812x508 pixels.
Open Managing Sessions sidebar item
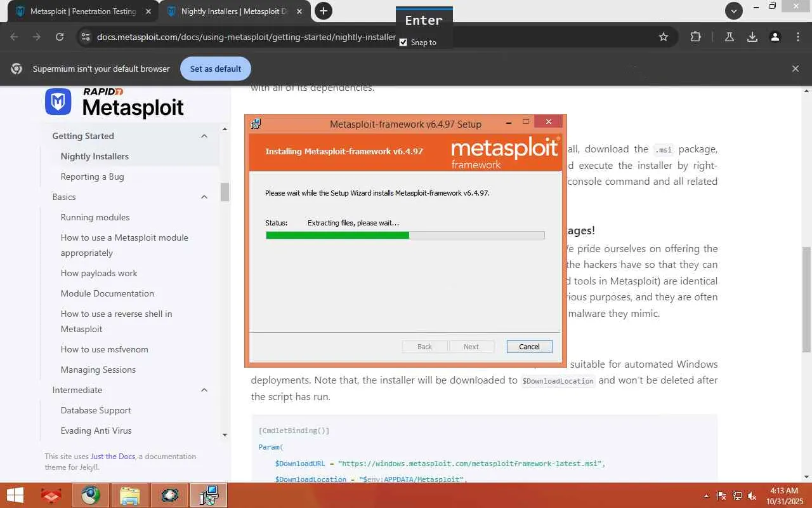[98, 370]
